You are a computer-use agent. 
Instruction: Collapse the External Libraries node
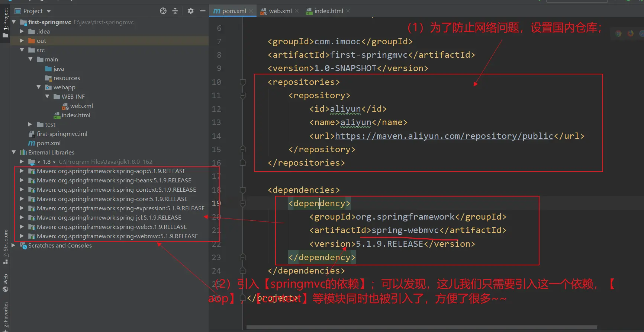click(14, 152)
